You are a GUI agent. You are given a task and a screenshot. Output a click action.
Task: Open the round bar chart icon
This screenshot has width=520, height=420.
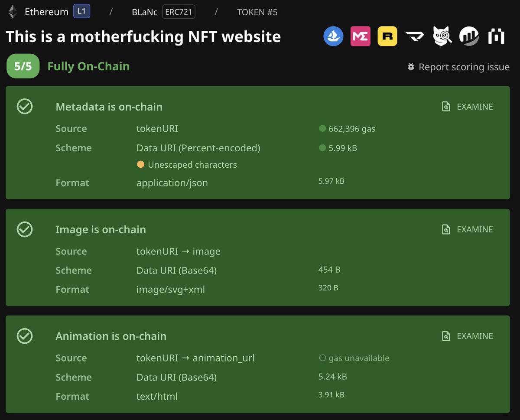pos(469,36)
